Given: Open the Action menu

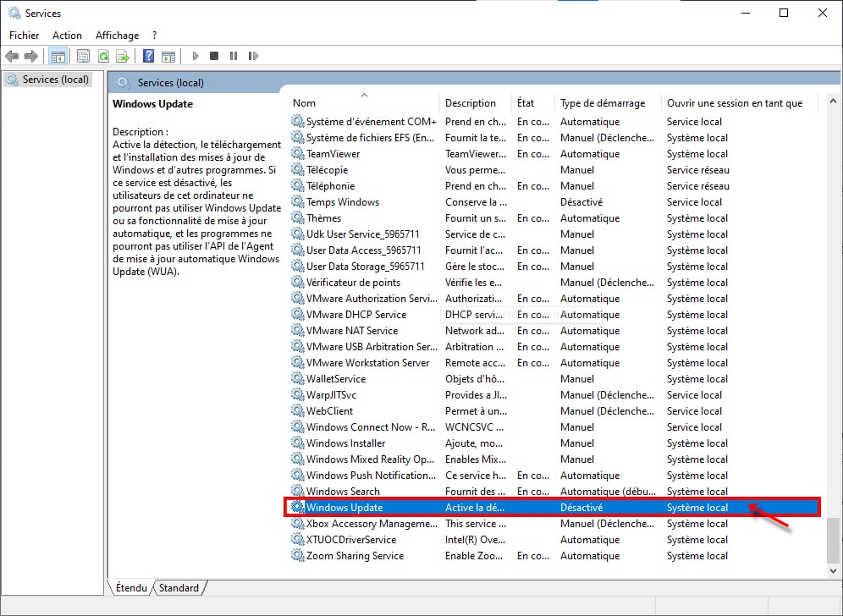Looking at the screenshot, I should 67,36.
